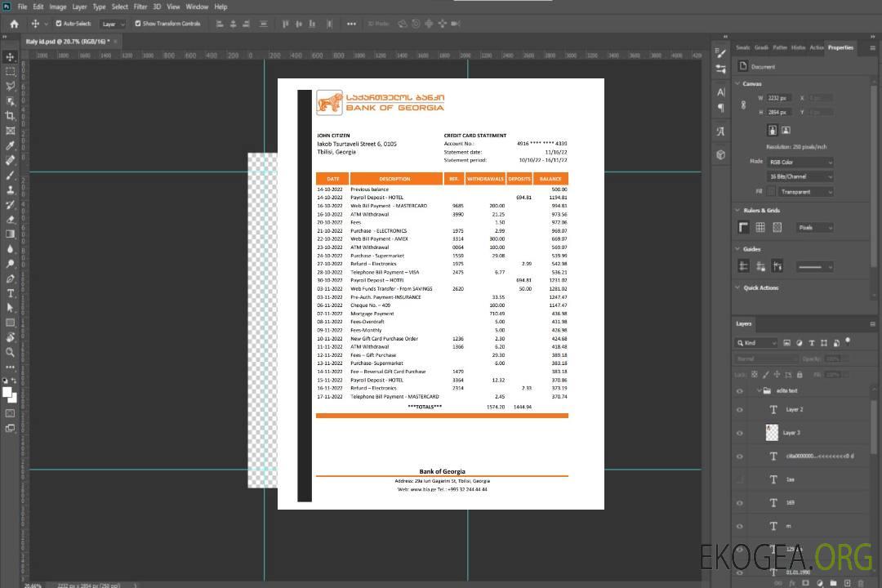This screenshot has width=882, height=588.
Task: Open the Filter menu
Action: click(x=140, y=7)
